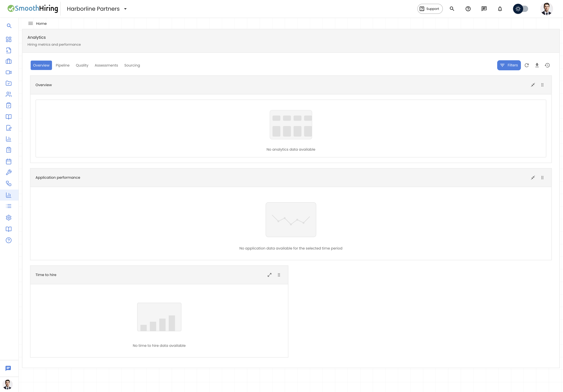
Task: Open the settings gear icon in sidebar
Action: [9, 217]
